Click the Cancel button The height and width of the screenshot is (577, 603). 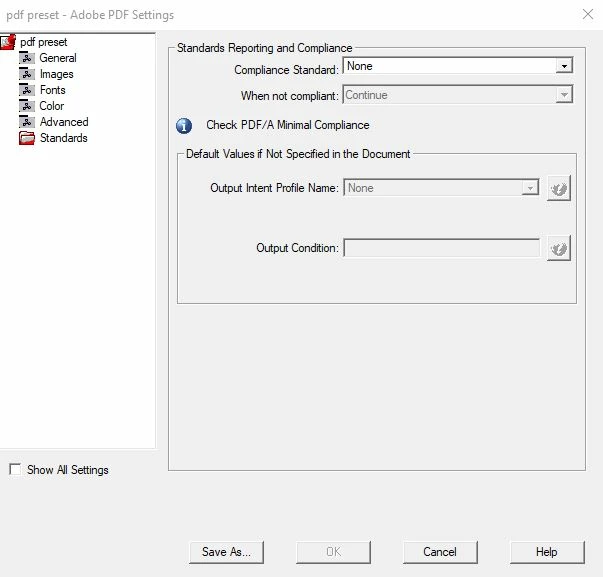pyautogui.click(x=440, y=552)
